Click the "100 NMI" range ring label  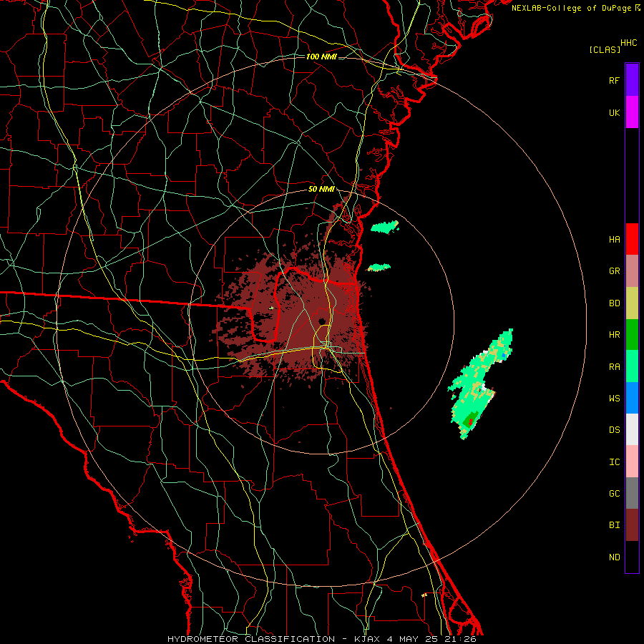(x=321, y=57)
